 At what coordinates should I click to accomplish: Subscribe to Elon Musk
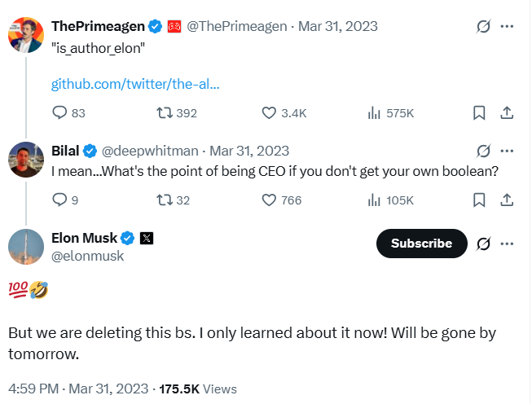[x=421, y=244]
